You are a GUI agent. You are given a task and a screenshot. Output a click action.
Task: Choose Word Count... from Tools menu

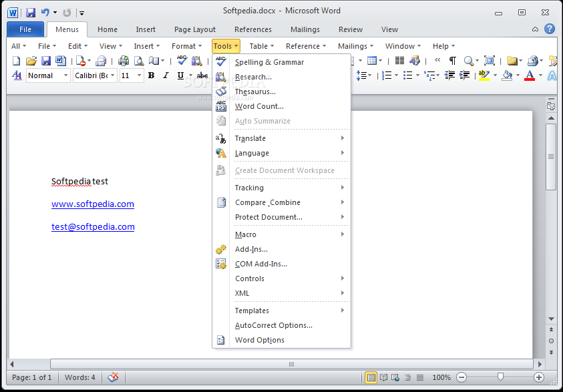click(282, 106)
